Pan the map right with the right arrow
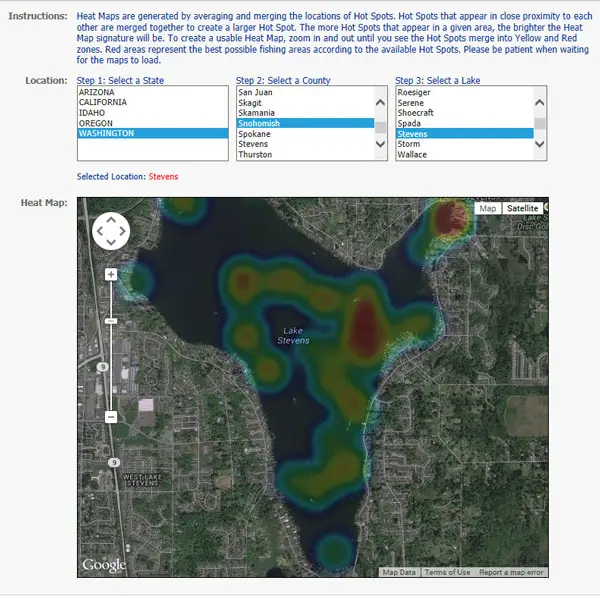This screenshot has height=598, width=600. 122,231
